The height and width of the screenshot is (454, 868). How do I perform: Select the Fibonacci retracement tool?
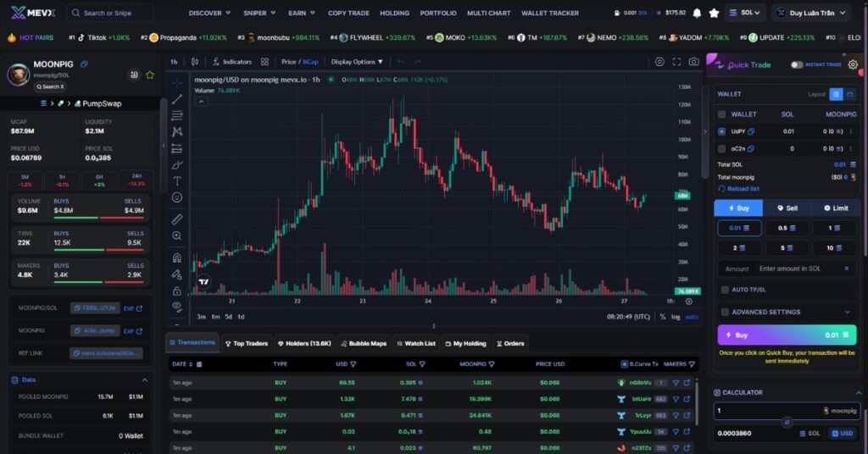(177, 115)
